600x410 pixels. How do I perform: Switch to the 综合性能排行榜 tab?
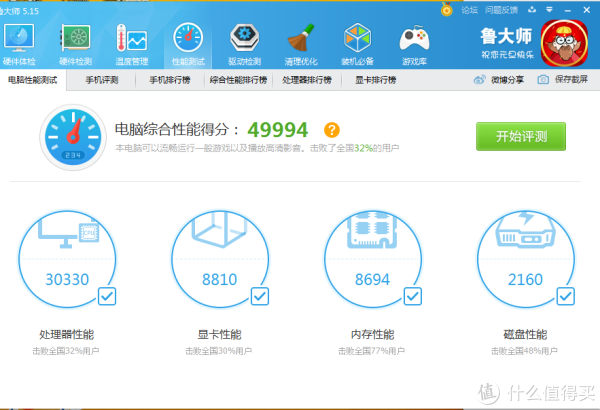coord(238,80)
